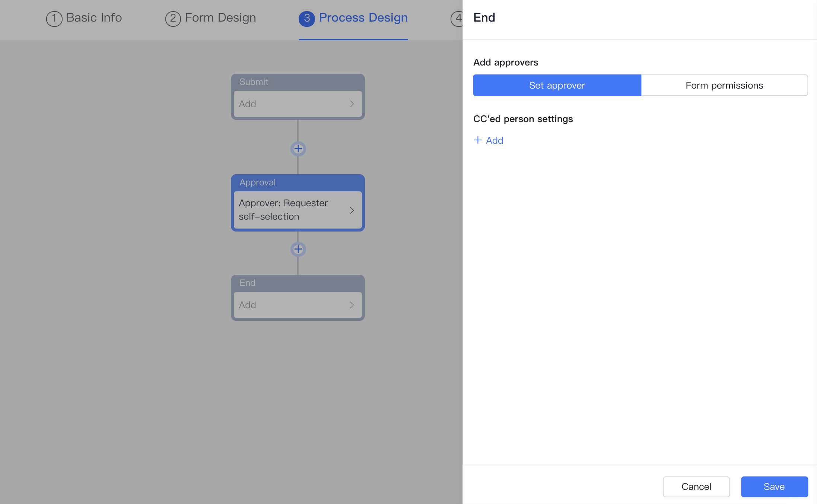Click the plus icon next to Add in CC'ed person settings

coord(478,140)
